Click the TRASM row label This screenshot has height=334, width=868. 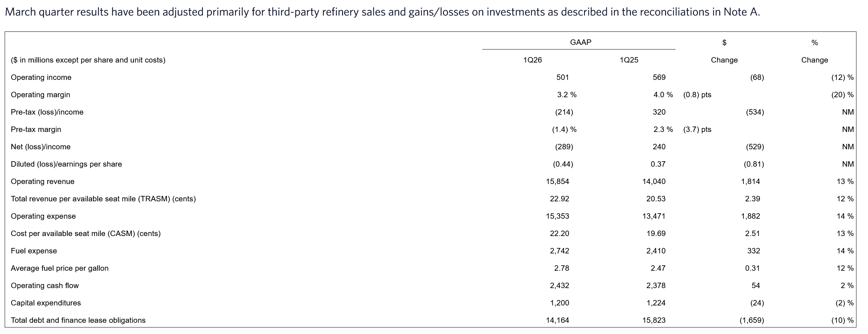point(103,199)
